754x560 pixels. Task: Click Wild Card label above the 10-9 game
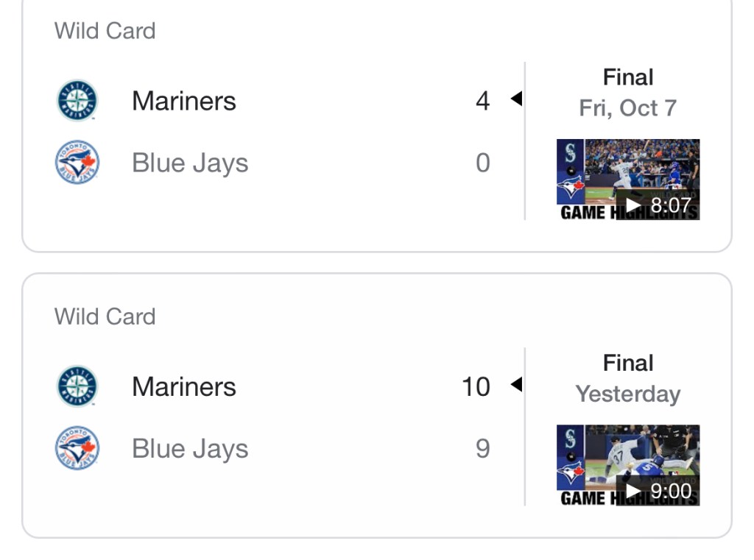pos(105,316)
